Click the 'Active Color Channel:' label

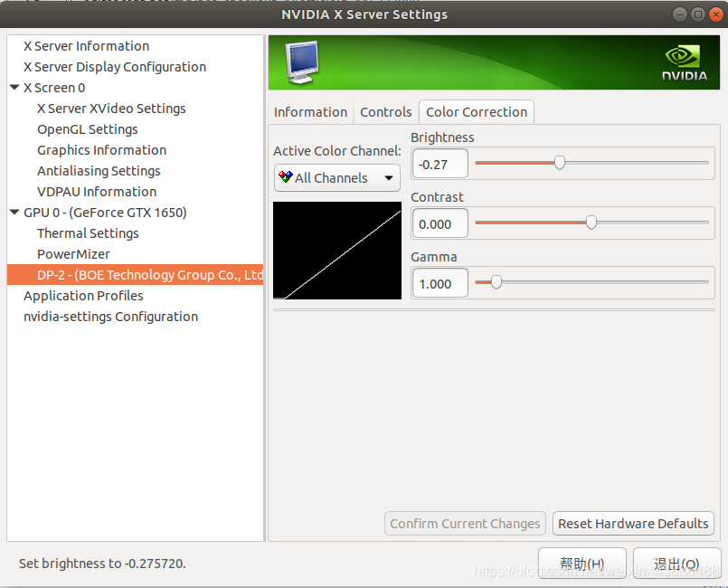coord(337,151)
